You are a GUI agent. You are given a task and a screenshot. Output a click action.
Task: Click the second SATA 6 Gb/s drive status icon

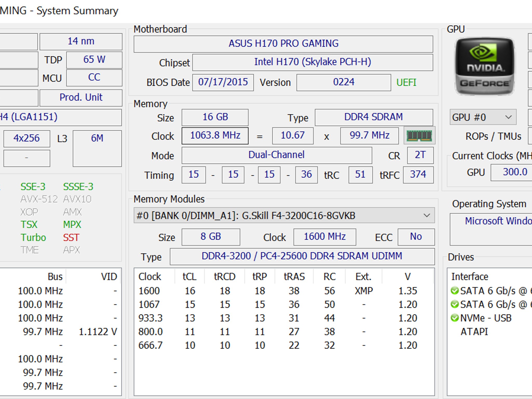pos(455,304)
